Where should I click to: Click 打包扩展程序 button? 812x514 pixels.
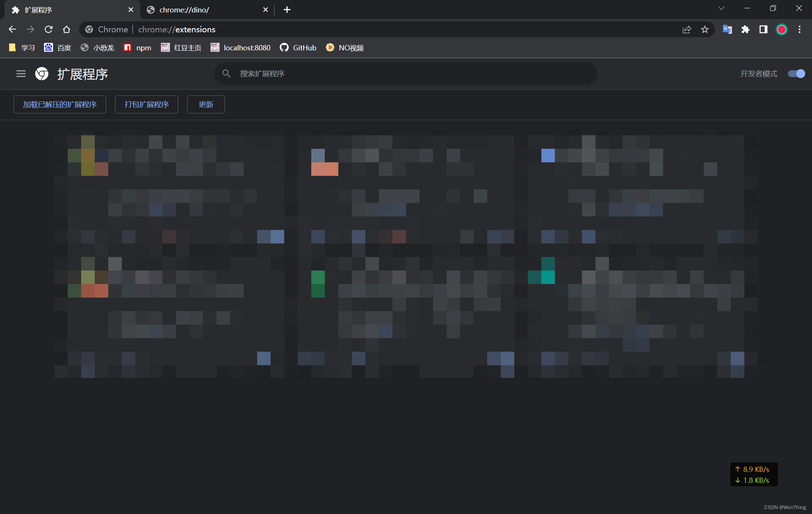[x=146, y=104]
